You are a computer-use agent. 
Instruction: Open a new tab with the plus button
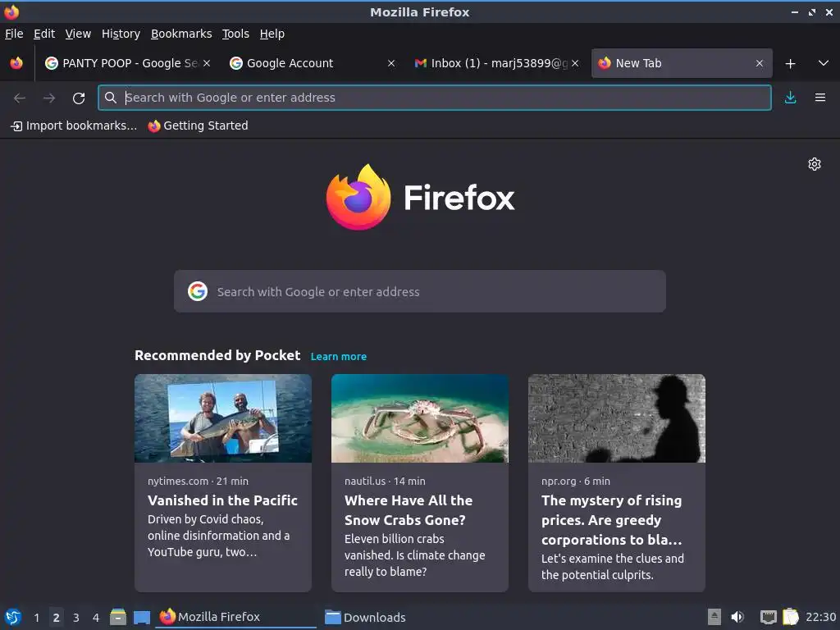790,63
